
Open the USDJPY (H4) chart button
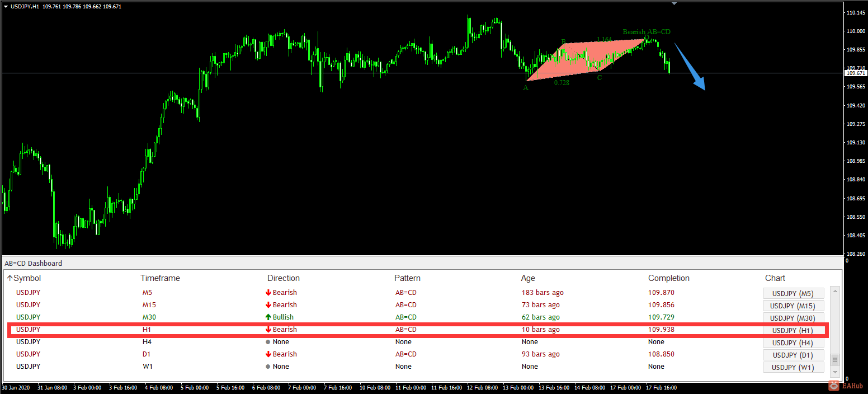794,343
